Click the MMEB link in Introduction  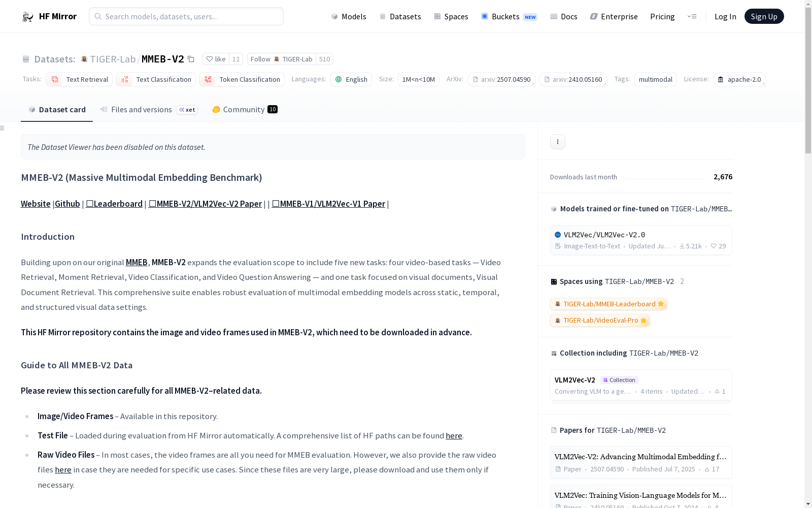coord(137,262)
